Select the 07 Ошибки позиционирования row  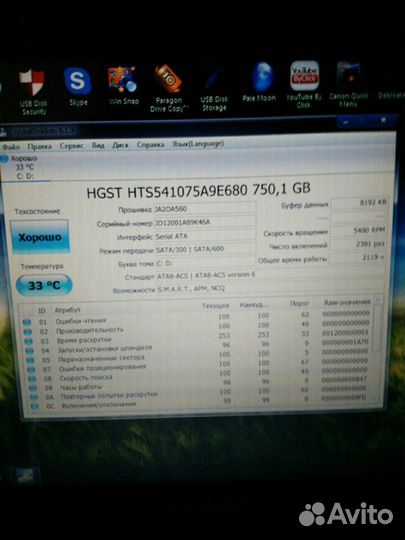(x=198, y=366)
